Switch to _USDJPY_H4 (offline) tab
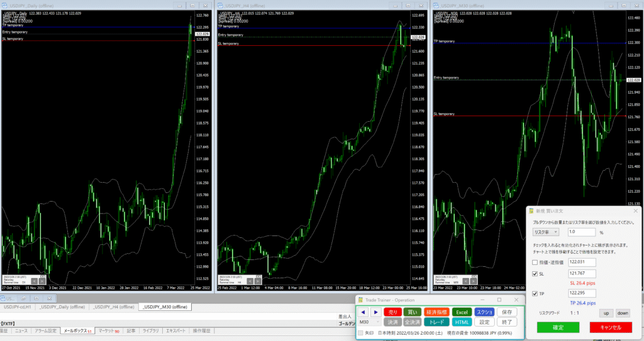 (114, 307)
